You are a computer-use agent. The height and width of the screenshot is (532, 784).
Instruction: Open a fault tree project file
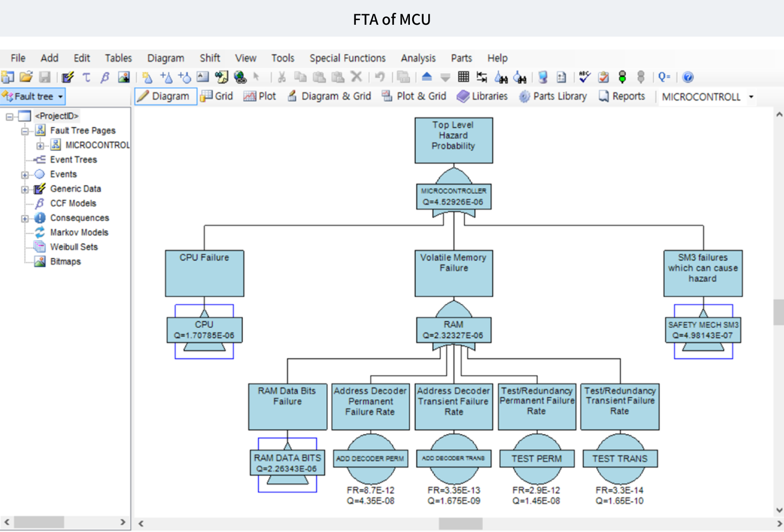[x=26, y=77]
